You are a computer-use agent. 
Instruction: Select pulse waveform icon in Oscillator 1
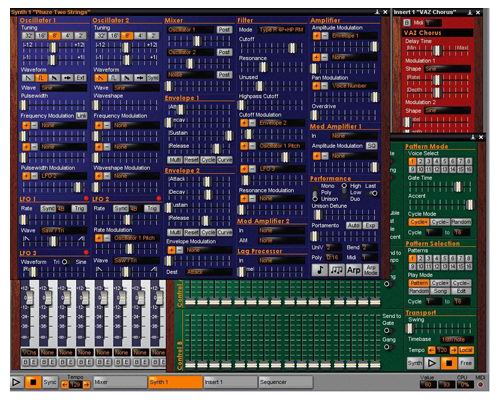pyautogui.click(x=41, y=78)
